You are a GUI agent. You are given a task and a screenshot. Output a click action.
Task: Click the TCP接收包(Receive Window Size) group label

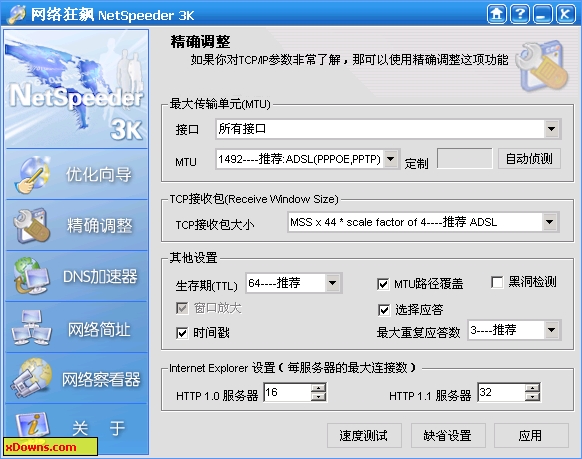point(254,199)
